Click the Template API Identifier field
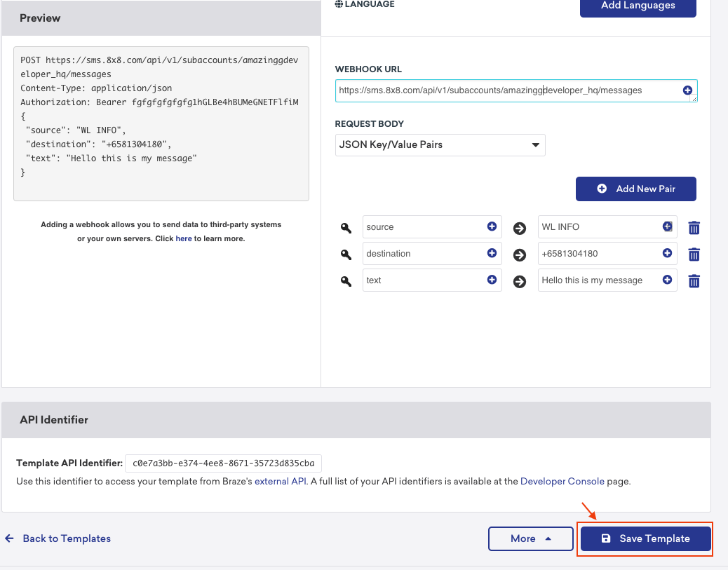The height and width of the screenshot is (570, 728). (223, 463)
